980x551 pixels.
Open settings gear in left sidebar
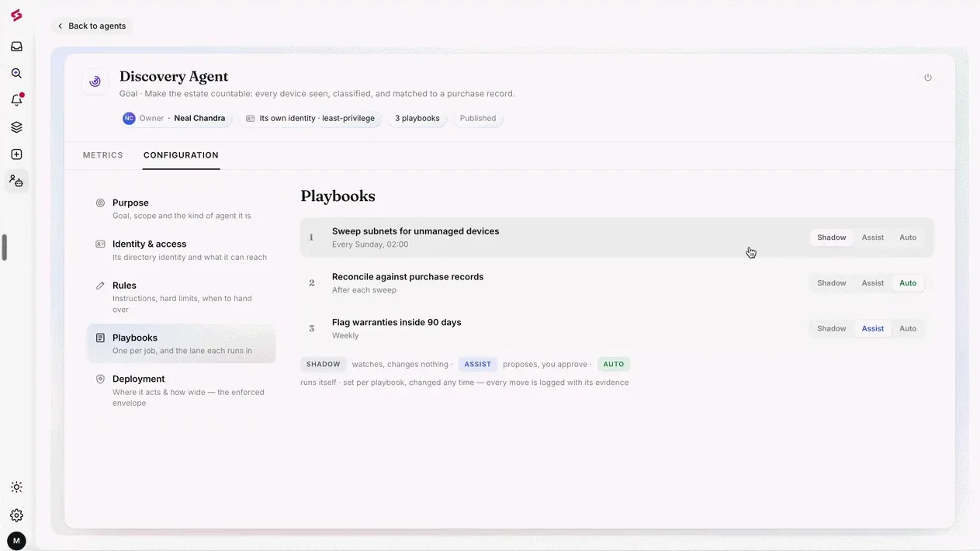(16, 515)
